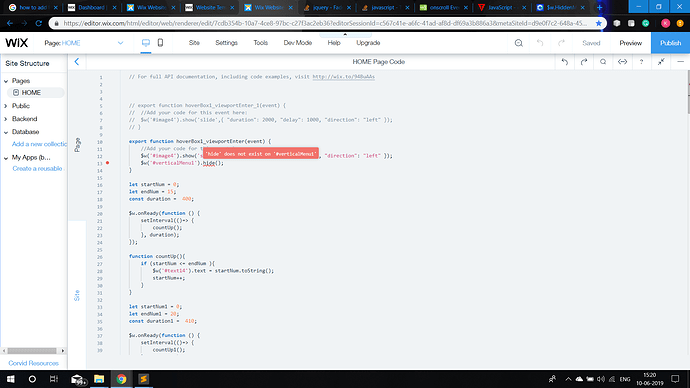Undo in the code panel toolbar
The width and height of the screenshot is (690, 388).
tap(565, 62)
